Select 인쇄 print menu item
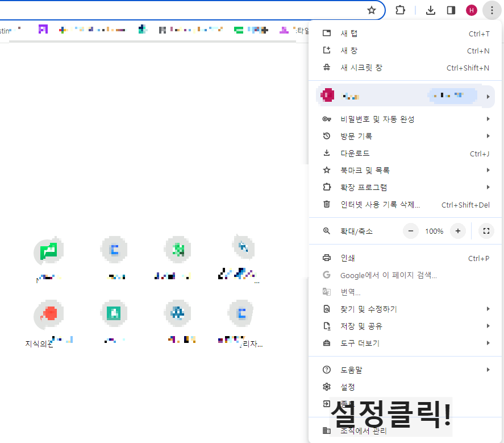 [x=406, y=258]
